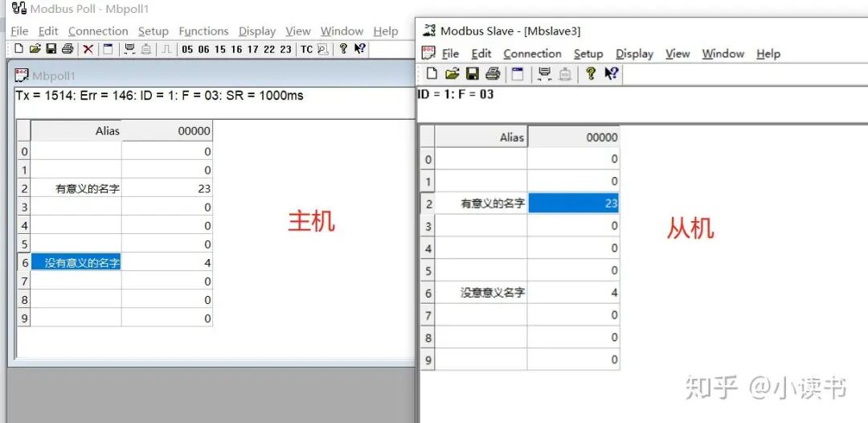The height and width of the screenshot is (423, 868).
Task: Open the Display menu in Modbus Poll
Action: 257,31
